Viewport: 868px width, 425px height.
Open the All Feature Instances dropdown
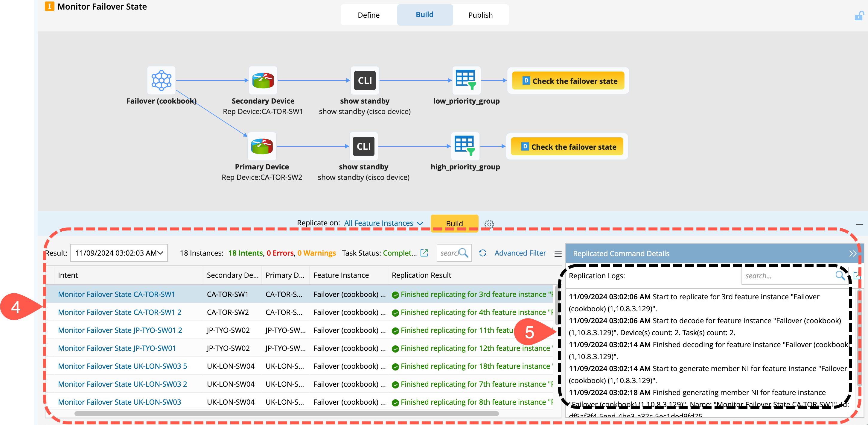click(383, 223)
